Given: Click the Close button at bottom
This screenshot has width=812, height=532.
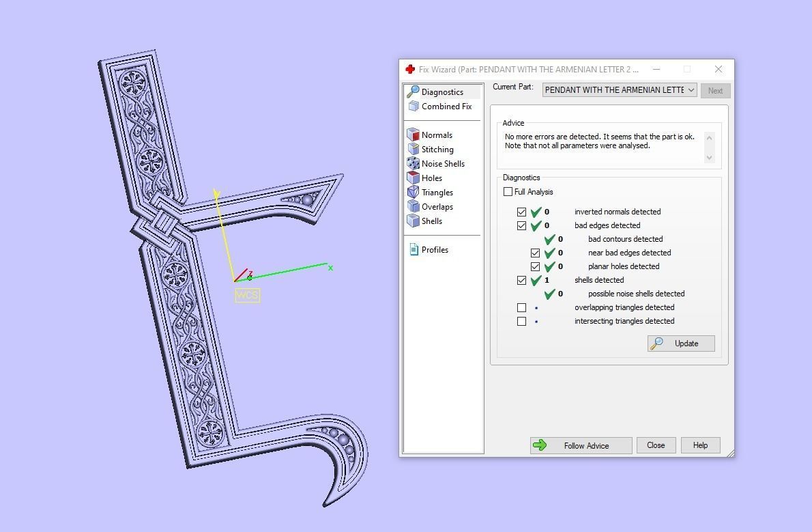Looking at the screenshot, I should tap(656, 445).
